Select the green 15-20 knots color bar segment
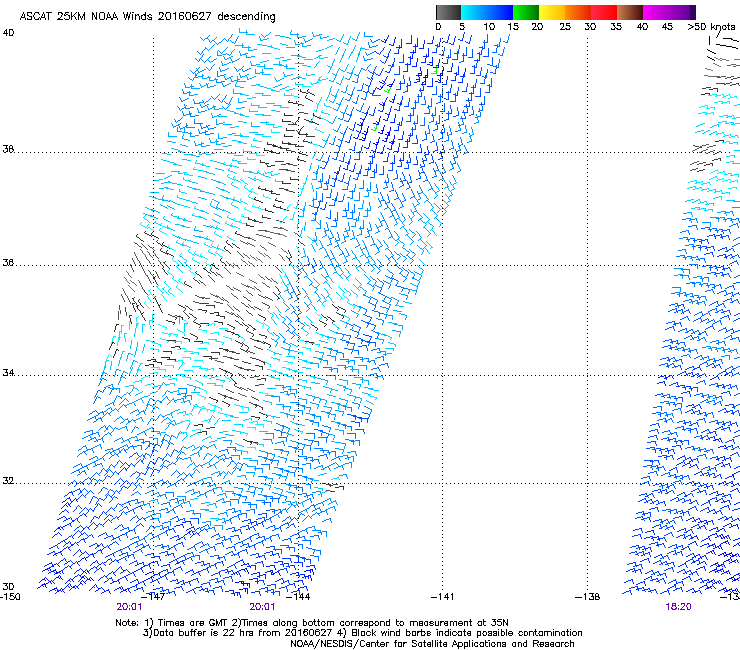The height and width of the screenshot is (650, 740). click(x=526, y=12)
